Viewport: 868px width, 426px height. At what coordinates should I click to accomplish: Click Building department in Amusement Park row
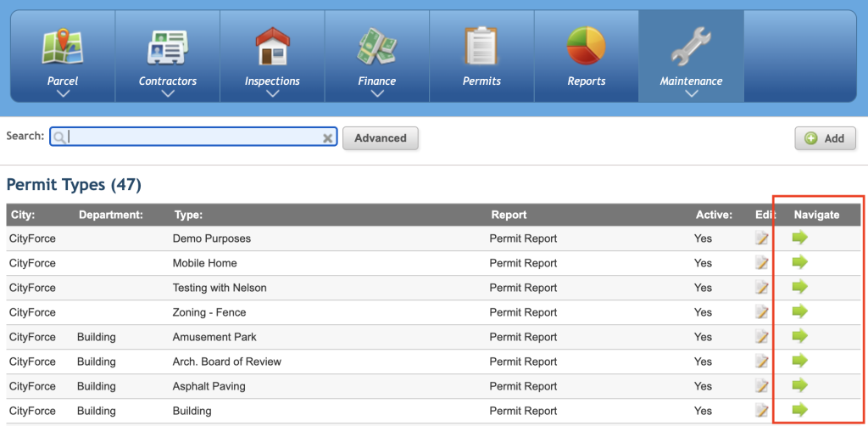click(97, 337)
